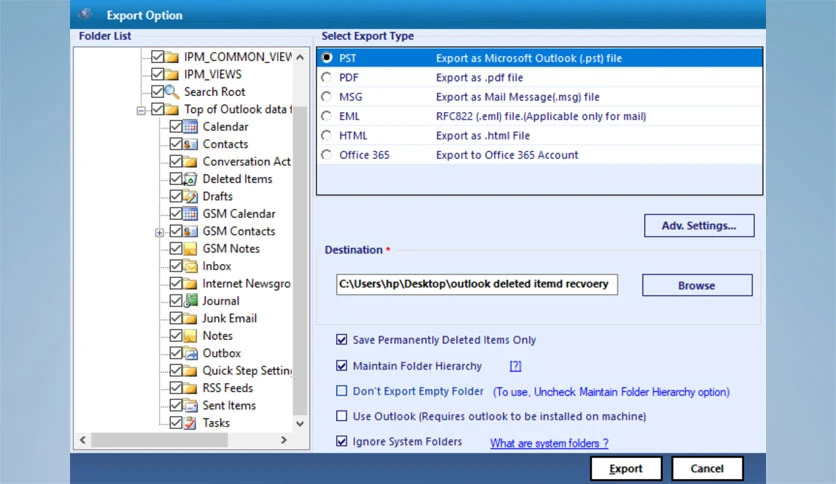Click the Calendar folder icon
The height and width of the screenshot is (484, 836).
click(x=190, y=127)
